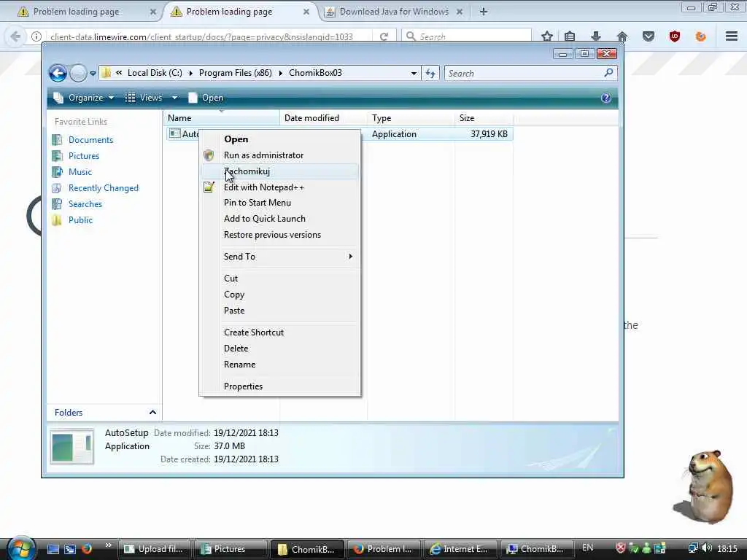
Task: Click Program Files (x86) in the breadcrumb
Action: click(x=236, y=73)
